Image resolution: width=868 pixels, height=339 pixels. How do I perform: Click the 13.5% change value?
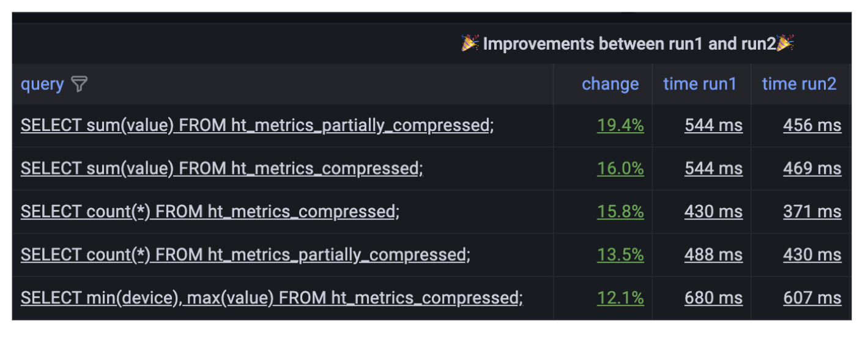click(620, 255)
